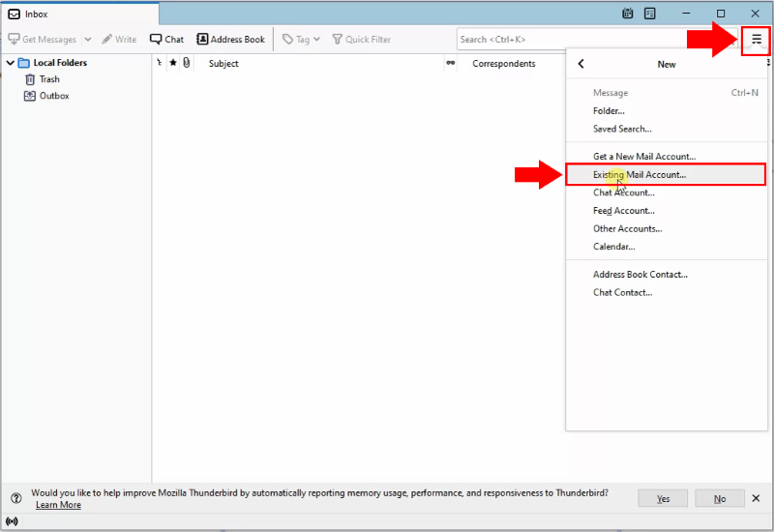774x532 pixels.
Task: Select Feed Account... menu entry
Action: 667,210
